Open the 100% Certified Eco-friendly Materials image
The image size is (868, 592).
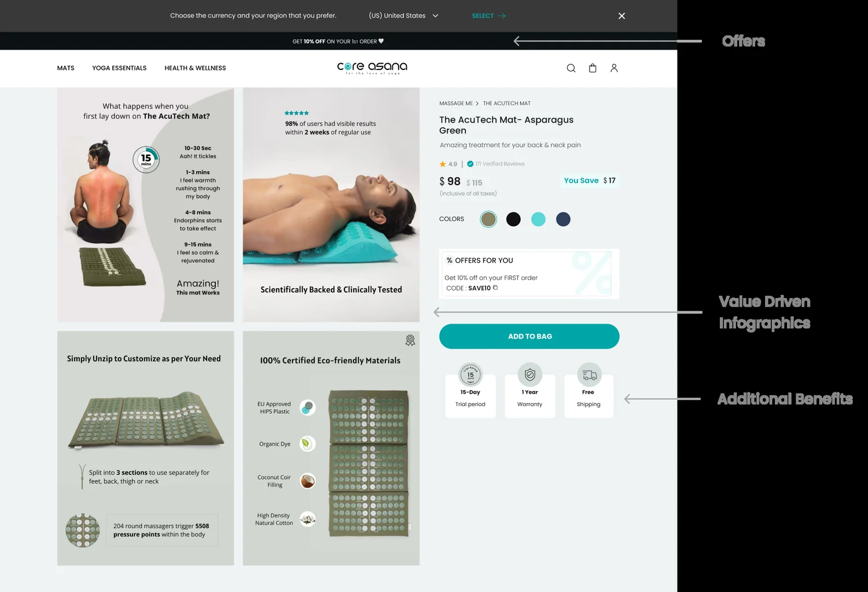click(331, 448)
